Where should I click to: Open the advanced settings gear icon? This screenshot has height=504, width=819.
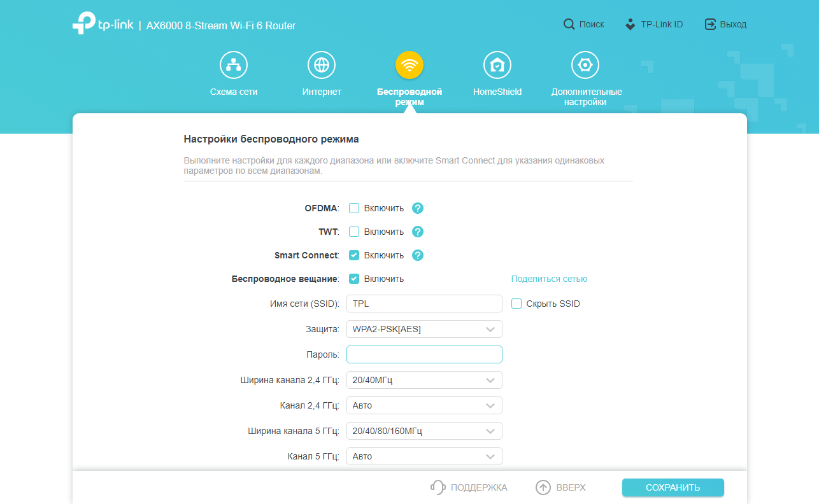point(585,65)
